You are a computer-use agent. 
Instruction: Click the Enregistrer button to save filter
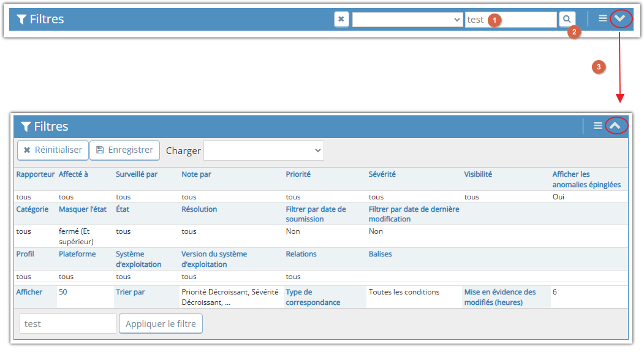click(125, 150)
